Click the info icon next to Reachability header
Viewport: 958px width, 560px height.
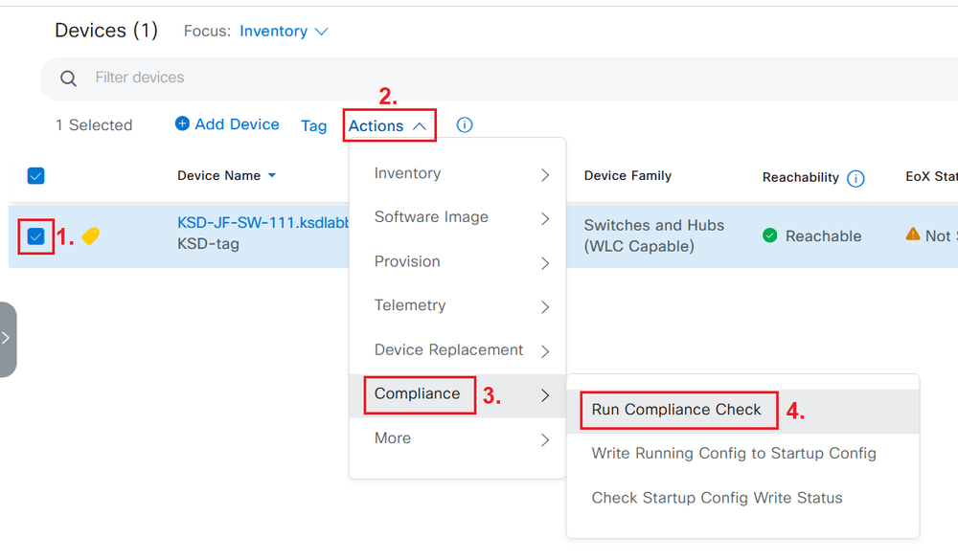point(855,177)
